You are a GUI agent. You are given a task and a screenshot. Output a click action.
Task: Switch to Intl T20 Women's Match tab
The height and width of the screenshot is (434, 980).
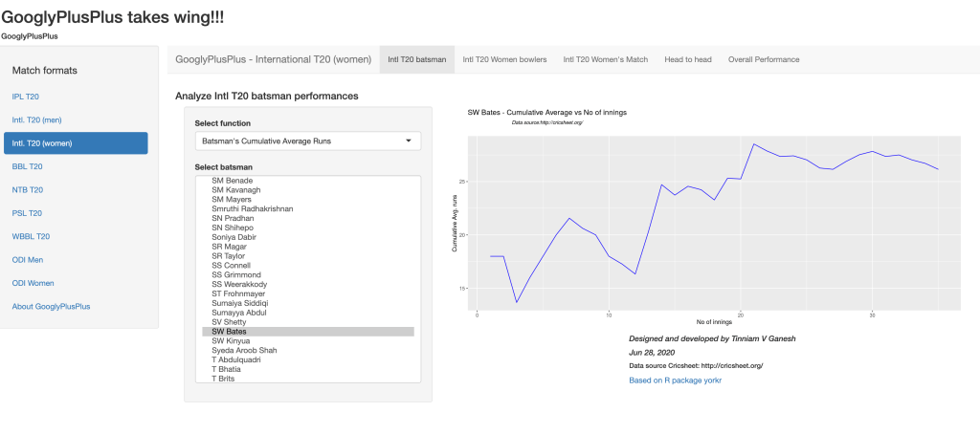point(605,59)
